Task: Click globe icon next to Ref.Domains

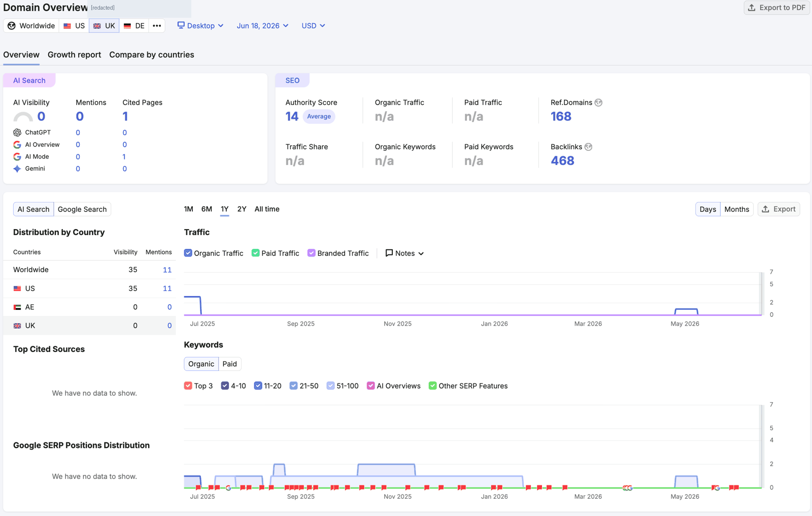Action: coord(598,103)
